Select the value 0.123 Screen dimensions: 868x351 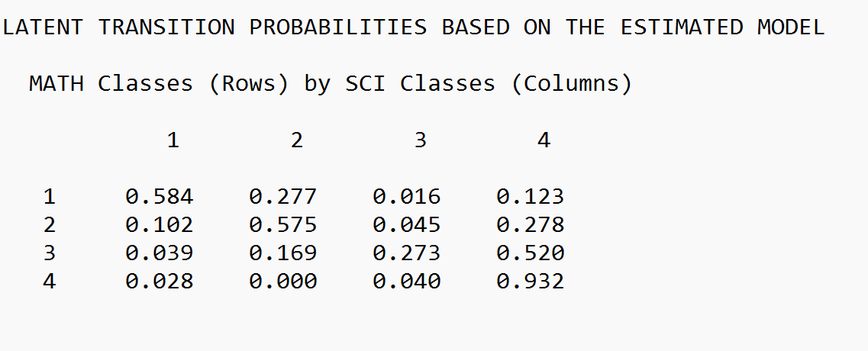tap(531, 197)
